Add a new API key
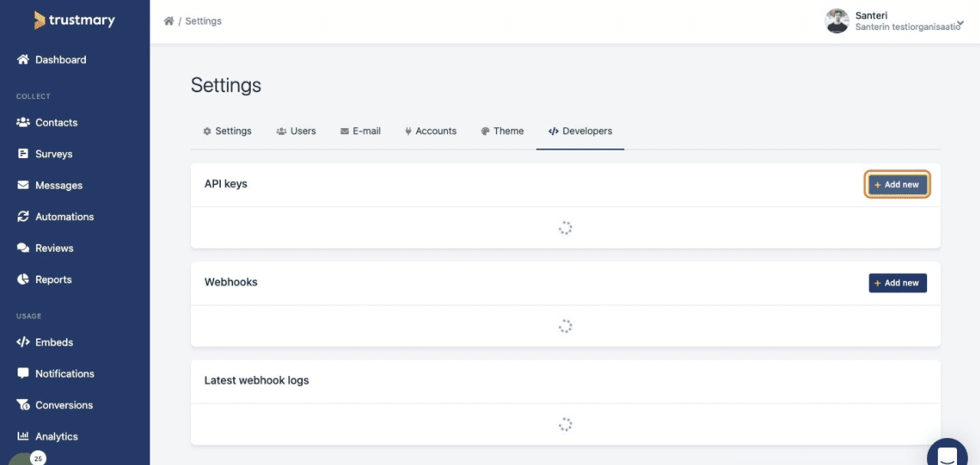Viewport: 980px width, 465px height. (x=897, y=185)
